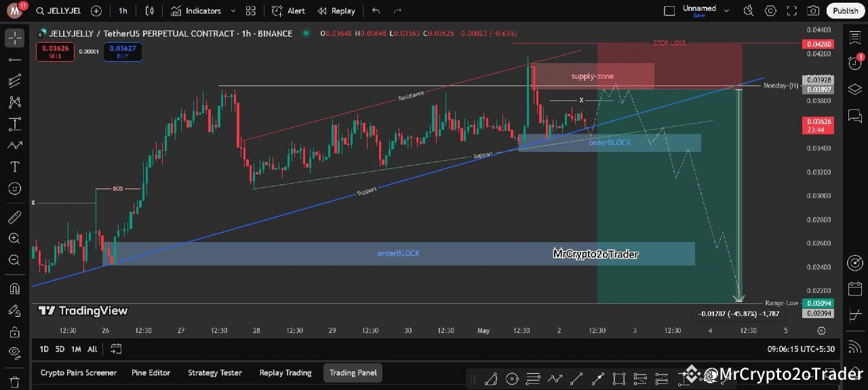Toggle lock all drawings
Viewport: 868px width, 390px height.
pos(14,332)
